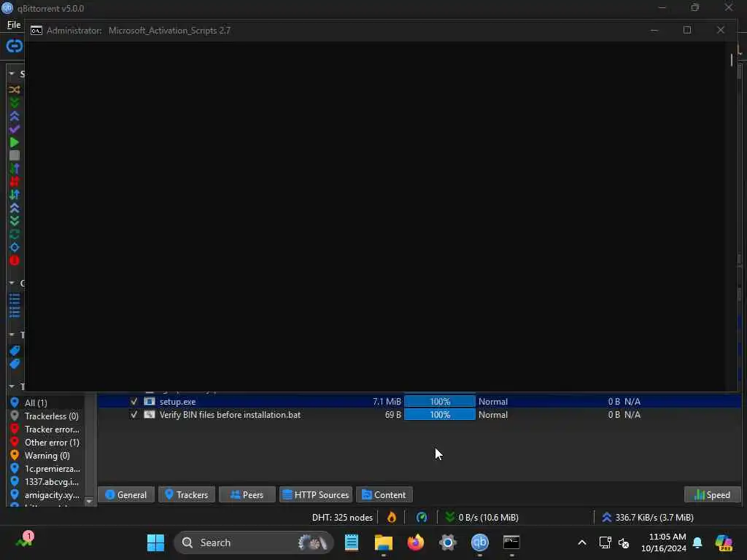Open the Speed graph button
The image size is (747, 560).
click(713, 495)
